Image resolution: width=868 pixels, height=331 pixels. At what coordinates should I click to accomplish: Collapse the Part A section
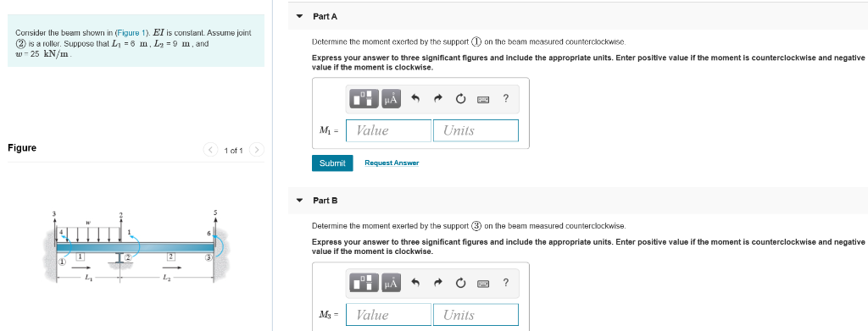pyautogui.click(x=299, y=17)
